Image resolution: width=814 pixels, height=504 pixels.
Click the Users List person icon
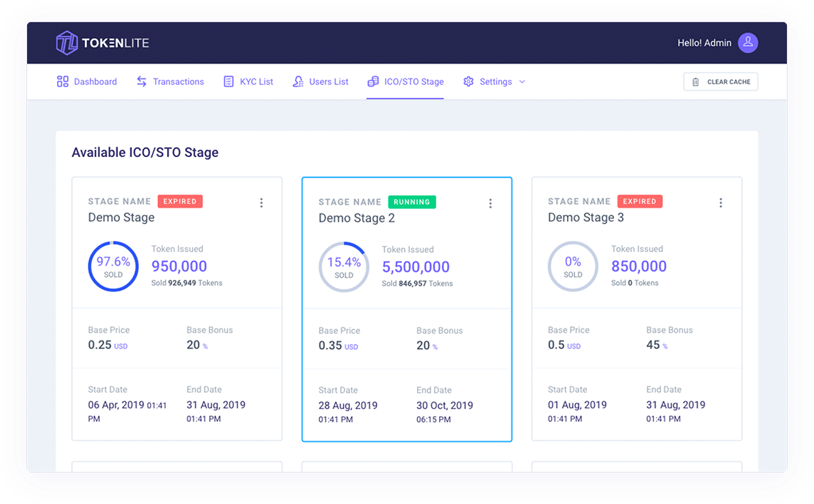(x=298, y=81)
